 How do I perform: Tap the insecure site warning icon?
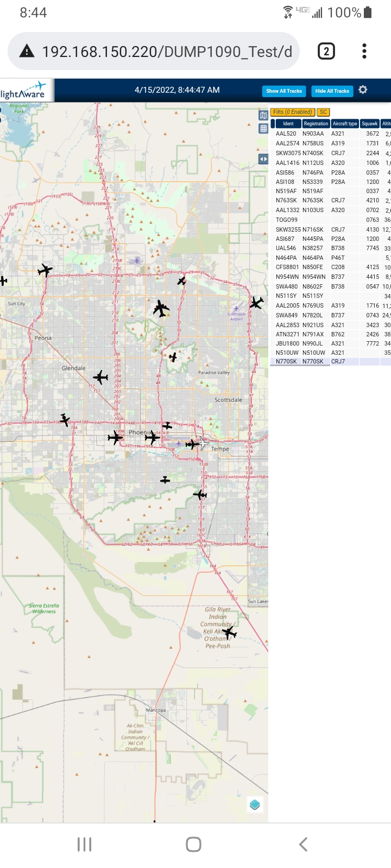27,52
